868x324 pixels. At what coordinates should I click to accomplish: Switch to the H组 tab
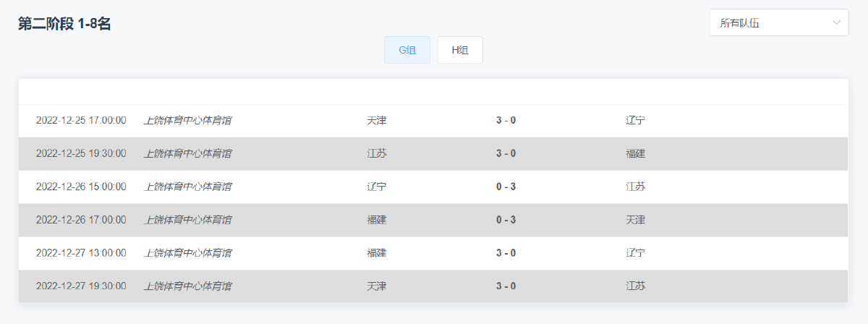point(460,50)
